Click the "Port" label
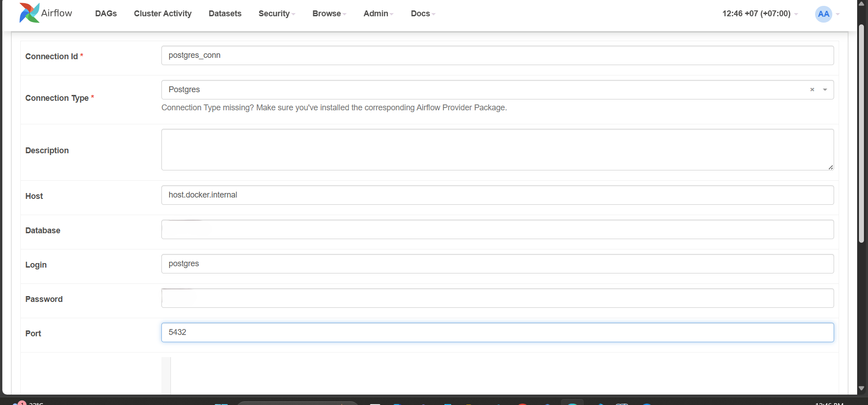The height and width of the screenshot is (405, 868). tap(33, 334)
